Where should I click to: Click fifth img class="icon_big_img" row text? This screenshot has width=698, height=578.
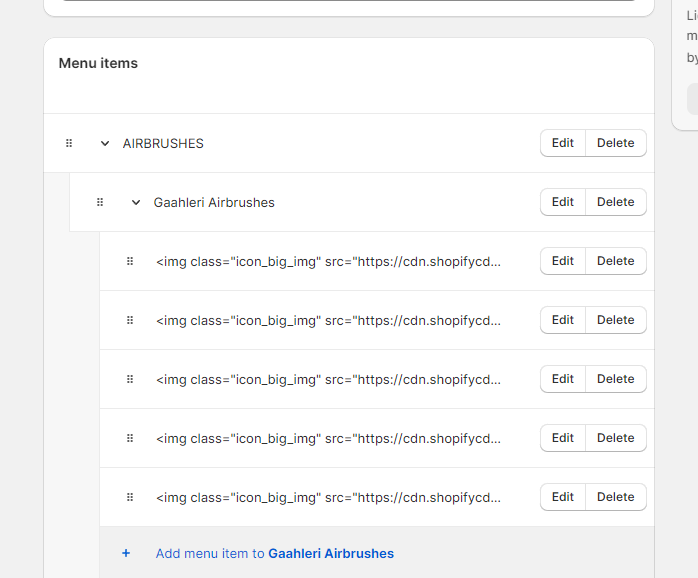click(329, 498)
